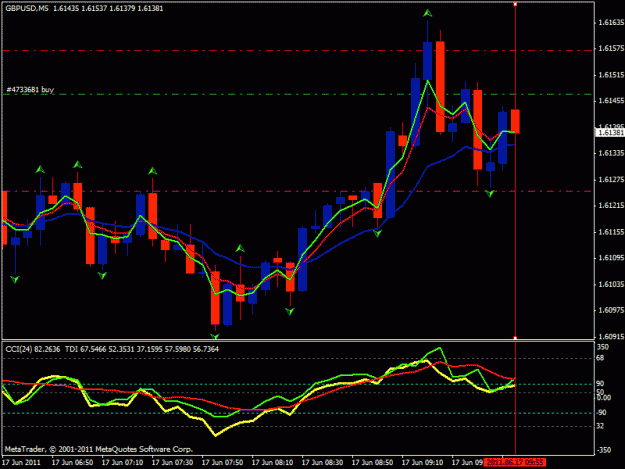
Task: Click the highlighted 2011.06.17 09:55 time label
Action: coord(515,462)
